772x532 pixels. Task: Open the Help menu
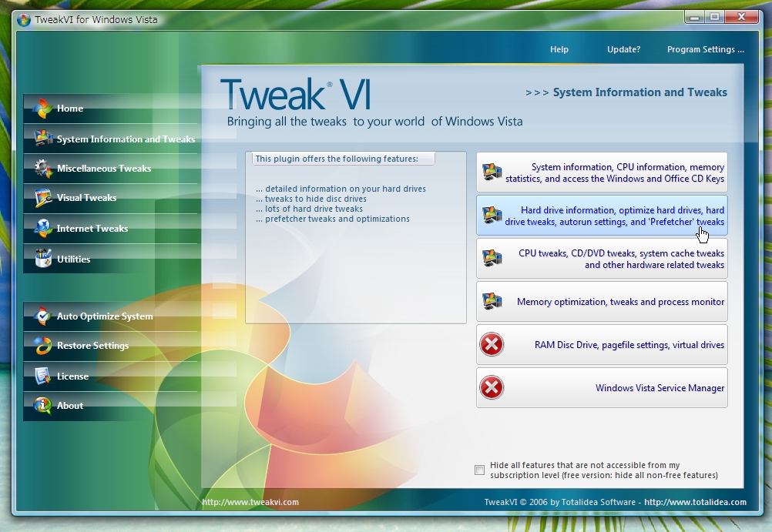click(x=559, y=49)
